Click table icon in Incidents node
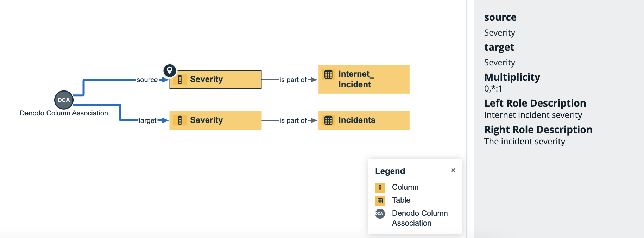 coord(328,120)
